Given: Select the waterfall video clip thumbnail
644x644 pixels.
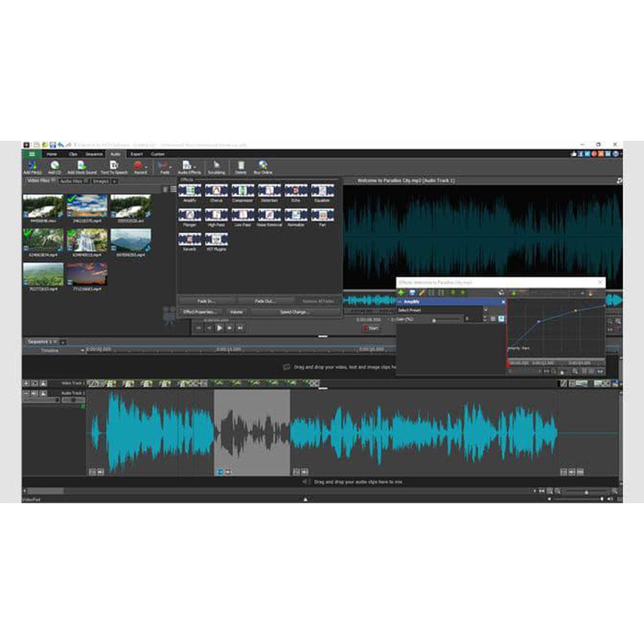Looking at the screenshot, I should click(x=87, y=241).
